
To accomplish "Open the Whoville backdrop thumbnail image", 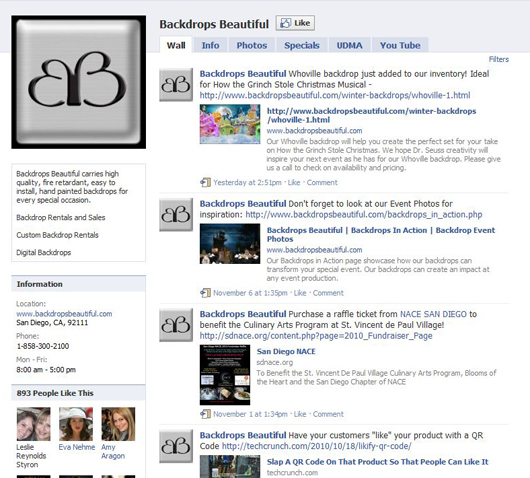I will (x=230, y=124).
